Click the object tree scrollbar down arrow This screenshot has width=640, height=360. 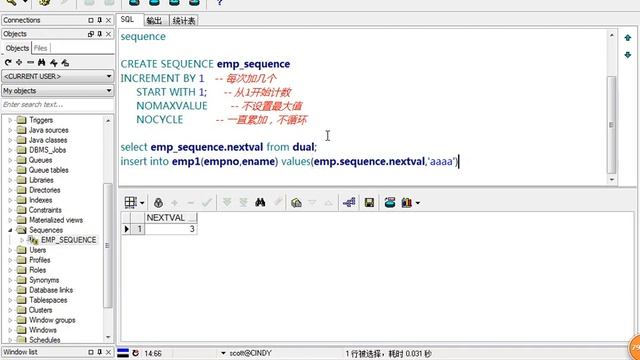[108, 337]
